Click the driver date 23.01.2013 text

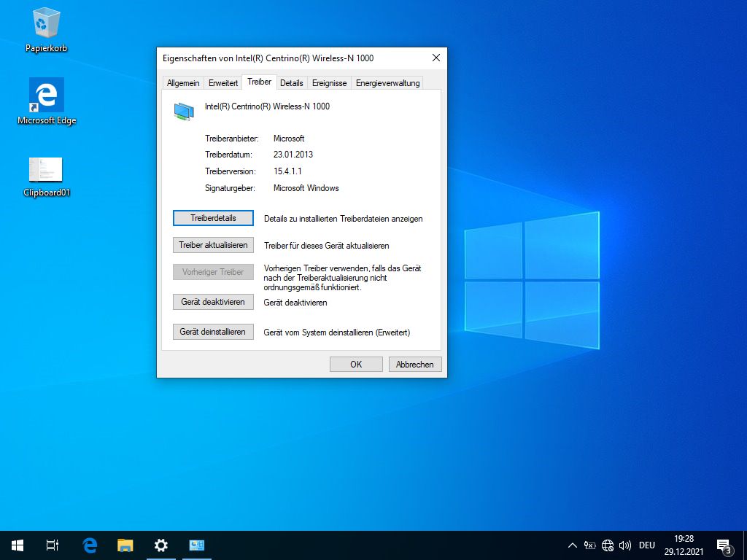[x=293, y=155]
